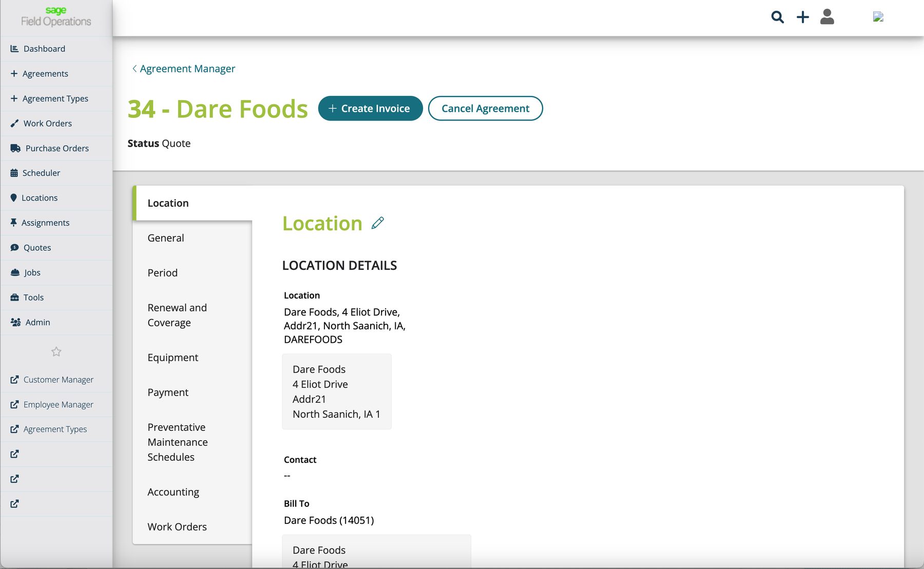Click the Scheduler calendar icon
Screen dimensions: 924x569
pyautogui.click(x=14, y=173)
